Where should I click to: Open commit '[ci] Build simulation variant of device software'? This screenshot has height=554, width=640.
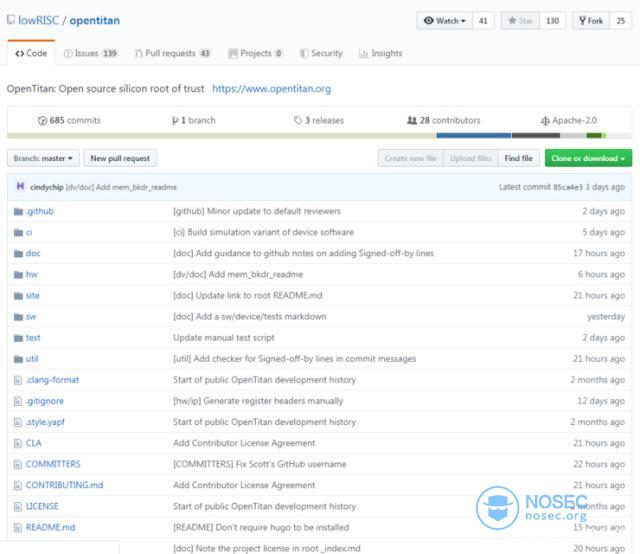pos(263,232)
